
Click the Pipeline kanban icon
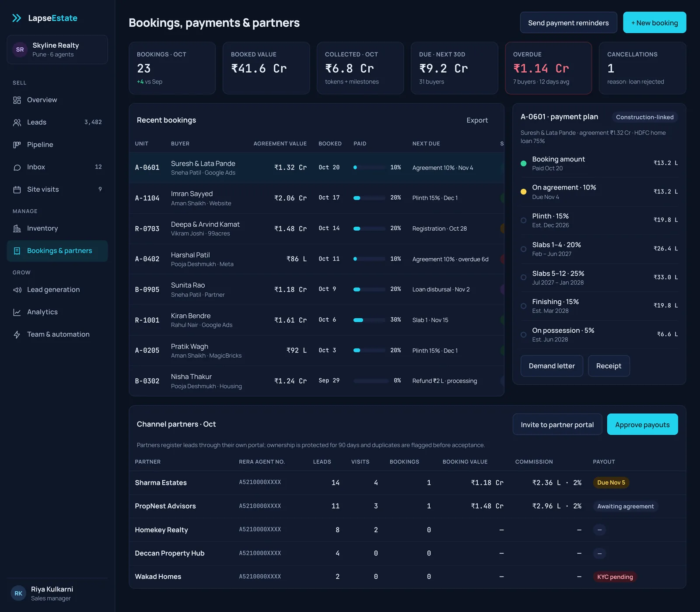(17, 145)
